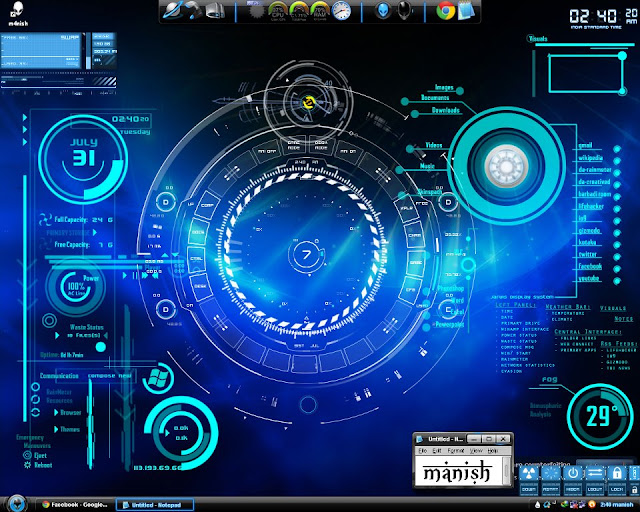Open the planet browser icon in top dock
The image size is (640, 512).
[x=172, y=10]
